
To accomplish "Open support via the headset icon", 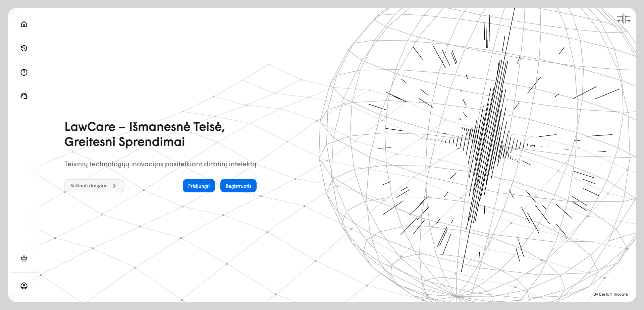I will pyautogui.click(x=24, y=96).
